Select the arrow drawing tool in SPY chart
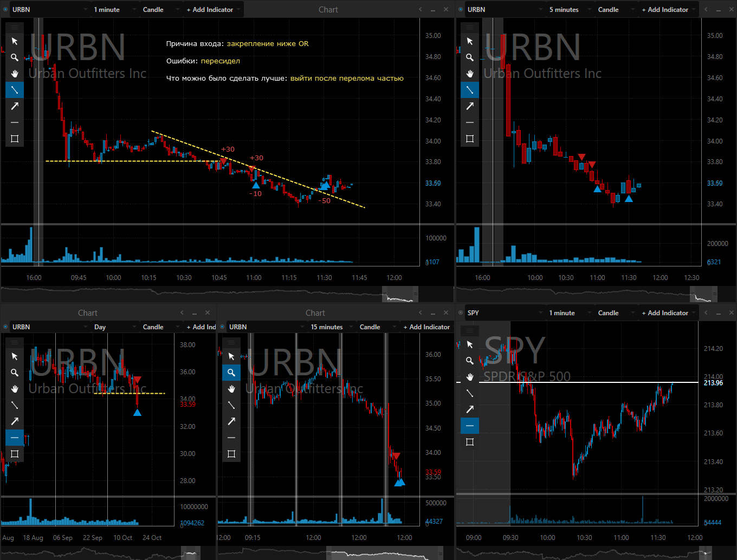The height and width of the screenshot is (560, 737). (x=470, y=409)
